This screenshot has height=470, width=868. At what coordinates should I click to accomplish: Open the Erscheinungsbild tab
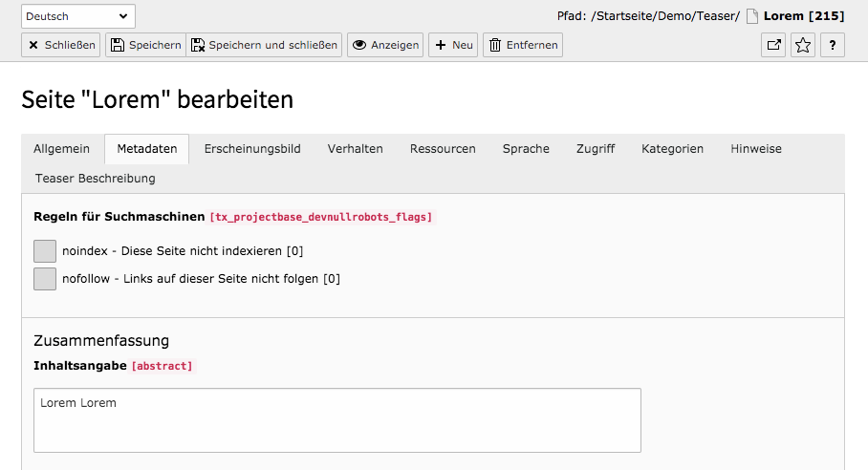(252, 149)
